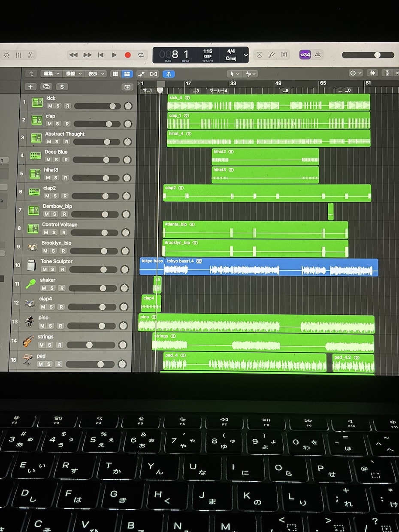Select the hihat2 region
The image size is (399, 532).
coord(265,157)
